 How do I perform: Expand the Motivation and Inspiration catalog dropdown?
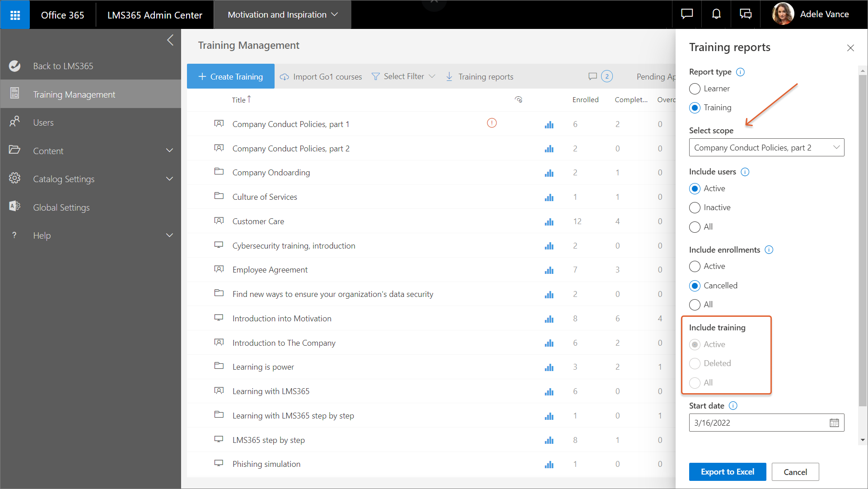pos(282,15)
